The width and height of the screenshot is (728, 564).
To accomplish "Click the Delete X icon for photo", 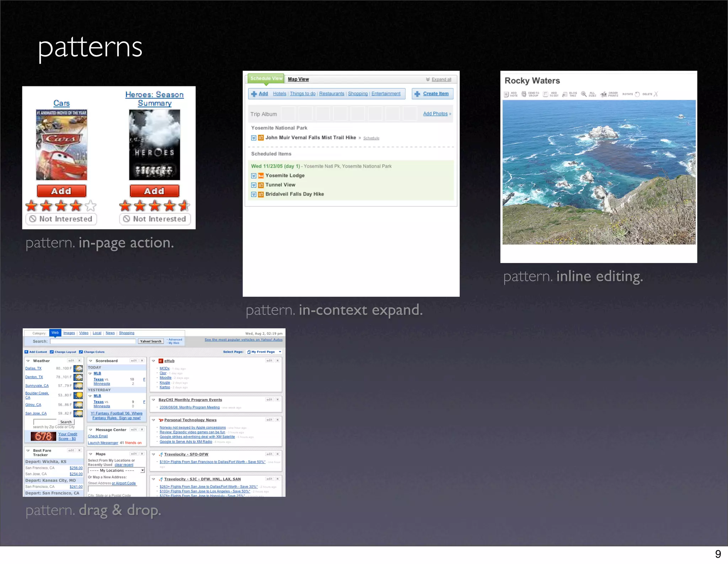I will point(656,94).
